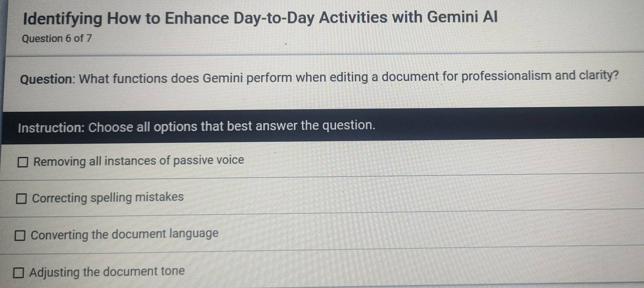This screenshot has width=644, height=288.
Task: Click the word 'tone' in the last option
Action: tap(172, 271)
